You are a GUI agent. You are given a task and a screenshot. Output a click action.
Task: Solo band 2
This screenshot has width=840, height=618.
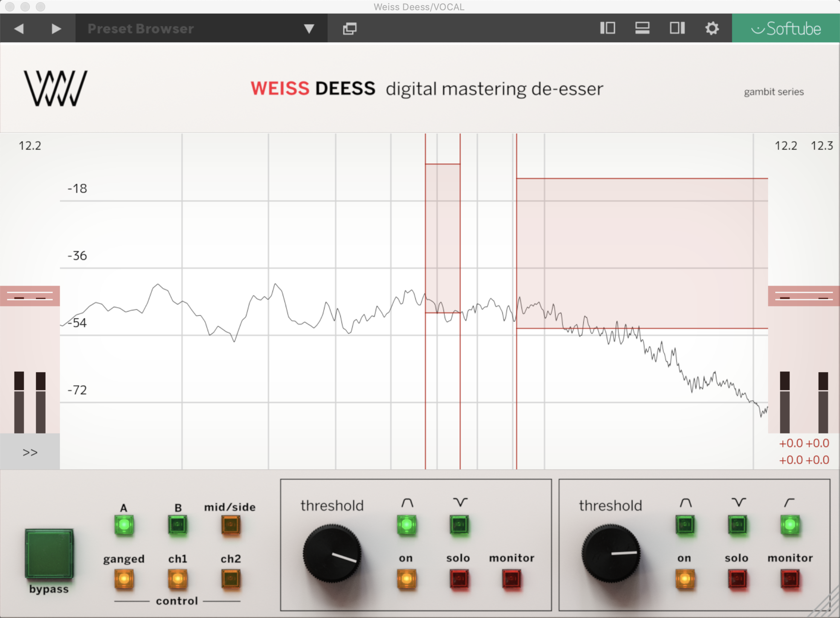click(738, 579)
